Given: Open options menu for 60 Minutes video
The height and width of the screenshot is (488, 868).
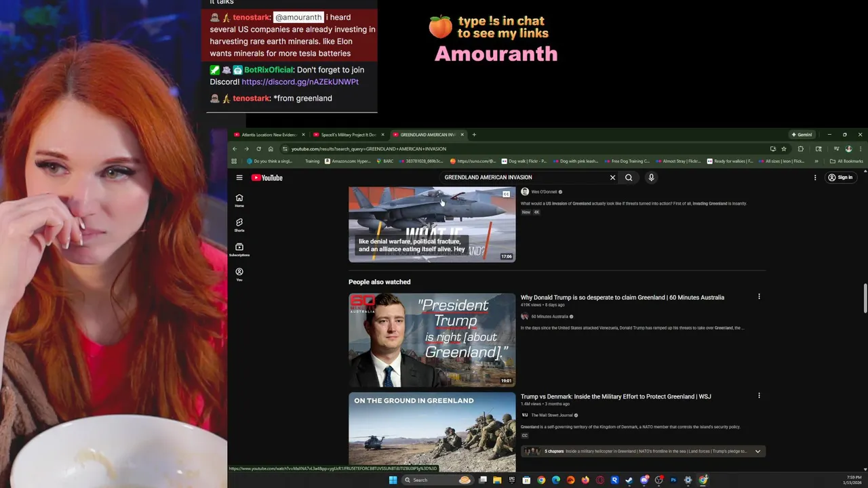Looking at the screenshot, I should click(x=759, y=297).
